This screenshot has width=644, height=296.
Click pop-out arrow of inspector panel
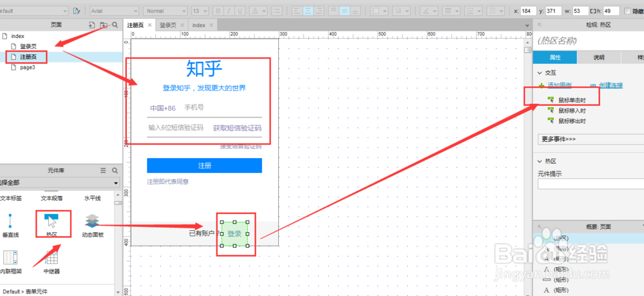pyautogui.click(x=540, y=25)
